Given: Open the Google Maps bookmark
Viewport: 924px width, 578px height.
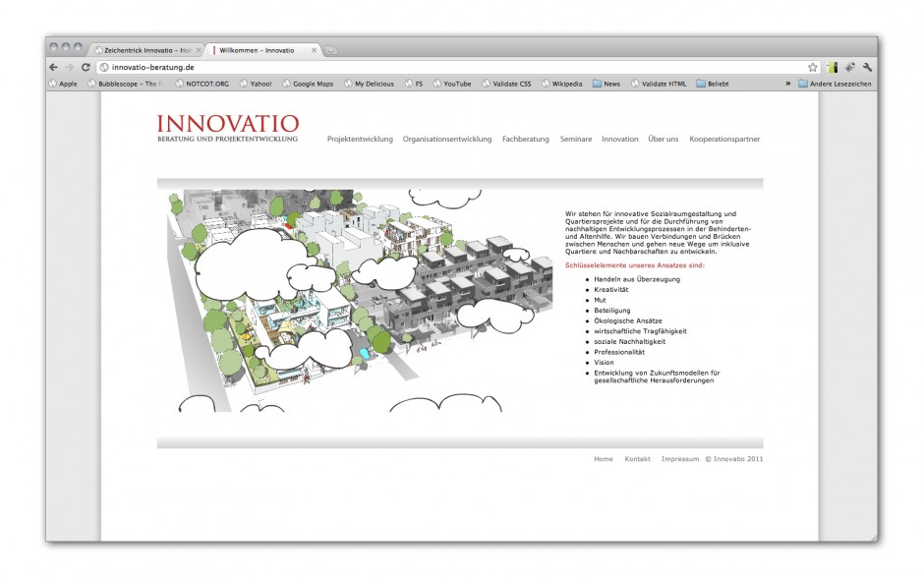Looking at the screenshot, I should [x=308, y=84].
